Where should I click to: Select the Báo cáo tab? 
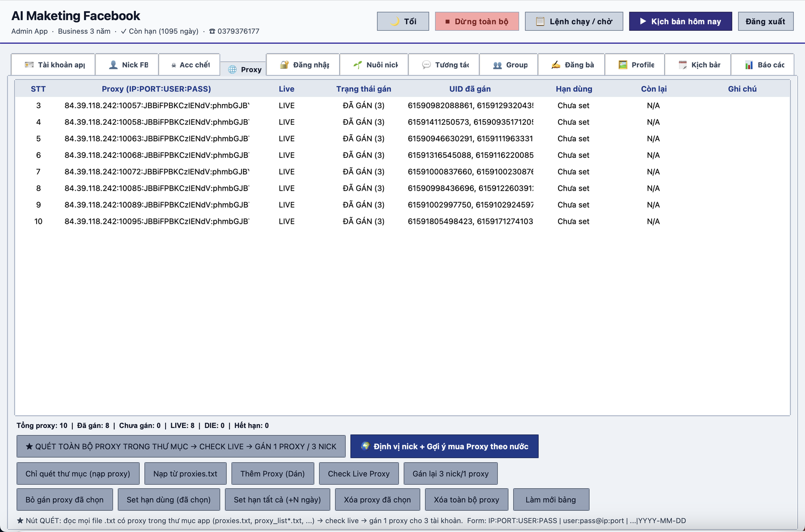[763, 65]
